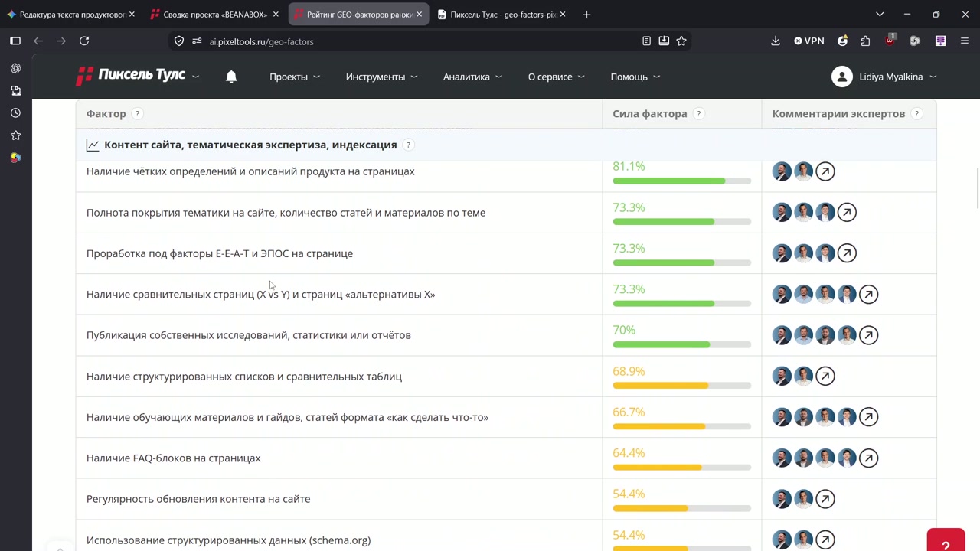Click the red help button at the bottom right
Viewport: 980px width, 551px height.
(946, 542)
